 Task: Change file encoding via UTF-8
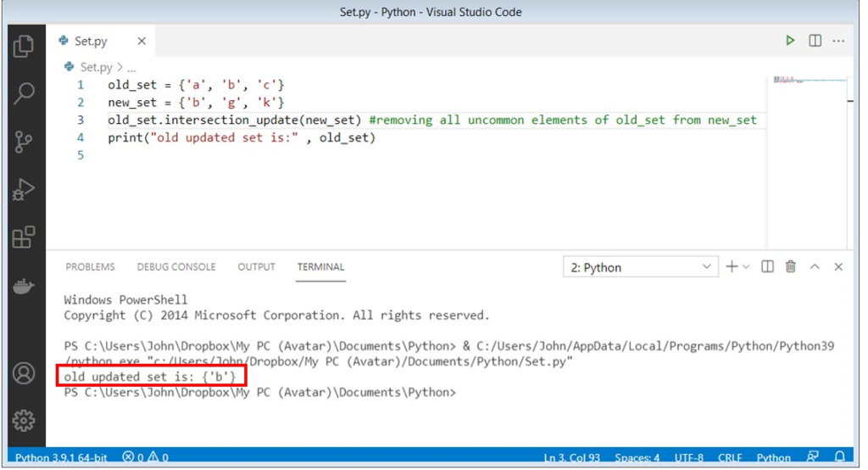[x=688, y=457]
